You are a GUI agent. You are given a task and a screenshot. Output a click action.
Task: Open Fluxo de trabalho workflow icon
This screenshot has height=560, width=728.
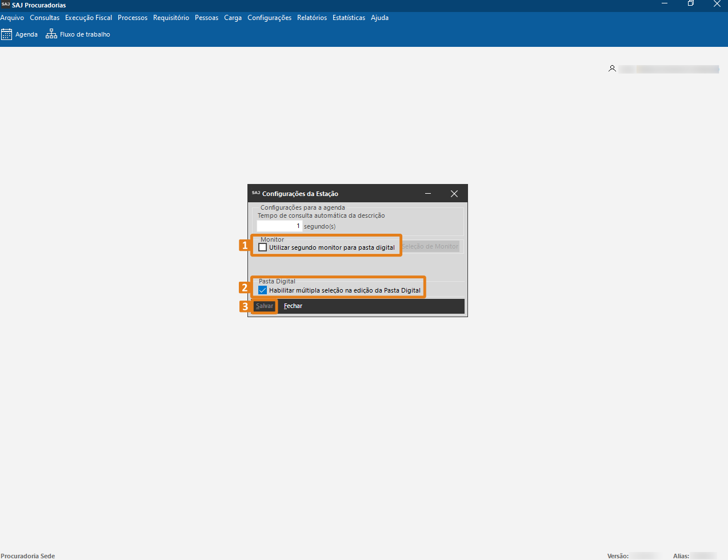point(51,34)
